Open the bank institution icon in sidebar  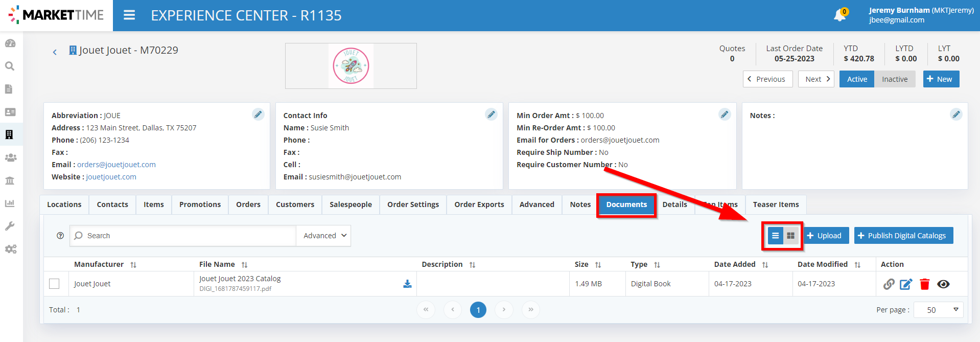click(x=10, y=180)
